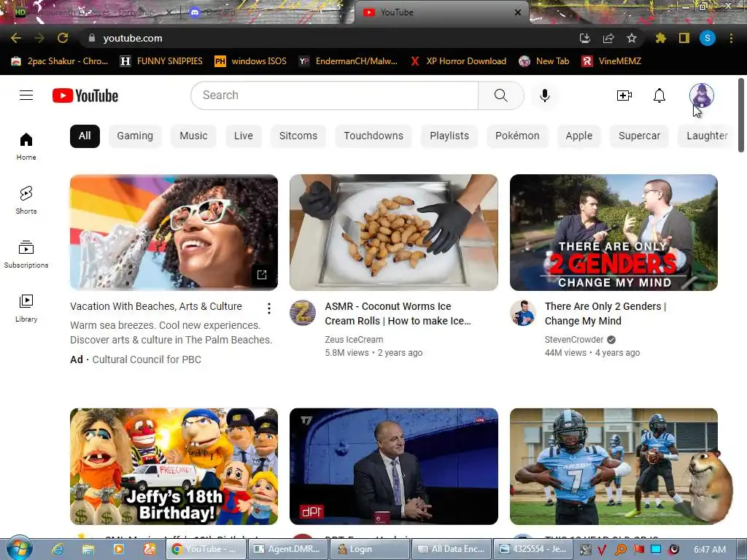747x560 pixels.
Task: Switch to the YouTube browser tab
Action: [441, 12]
